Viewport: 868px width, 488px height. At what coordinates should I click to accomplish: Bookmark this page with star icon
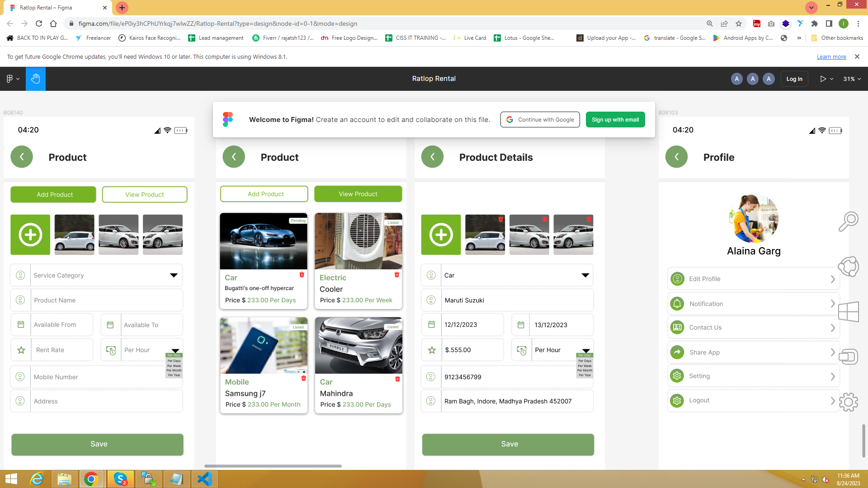click(739, 23)
